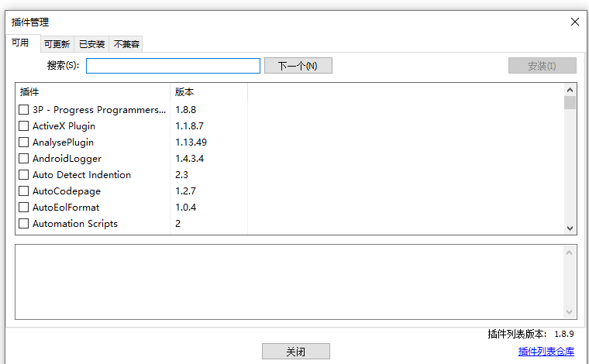Image resolution: width=589 pixels, height=364 pixels.
Task: Tick the AutoCodepage checkbox
Action: click(24, 191)
